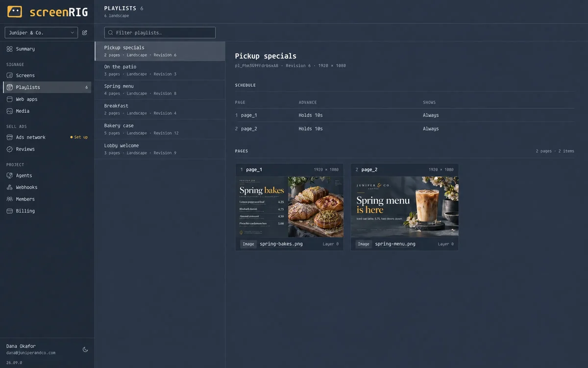The width and height of the screenshot is (588, 368).
Task: Click the Reviews checkmark icon
Action: (x=10, y=149)
